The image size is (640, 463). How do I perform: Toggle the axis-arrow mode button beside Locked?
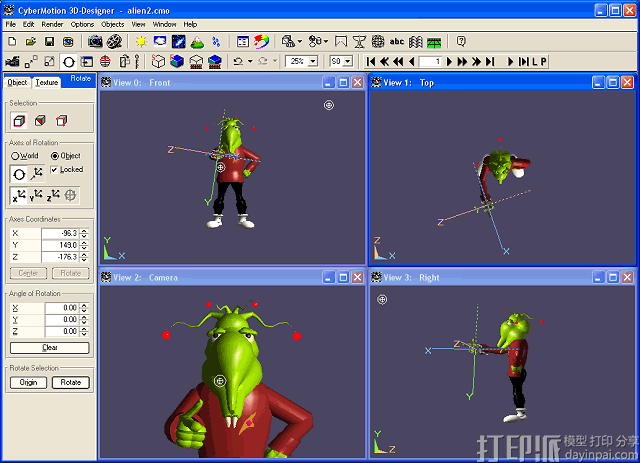[x=36, y=174]
